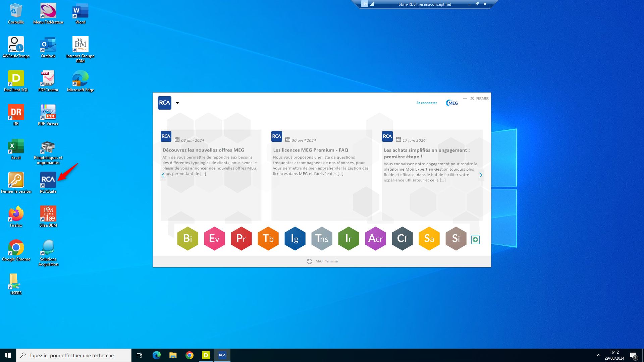
Task: Open the purple Acr hexagon module
Action: (x=375, y=239)
